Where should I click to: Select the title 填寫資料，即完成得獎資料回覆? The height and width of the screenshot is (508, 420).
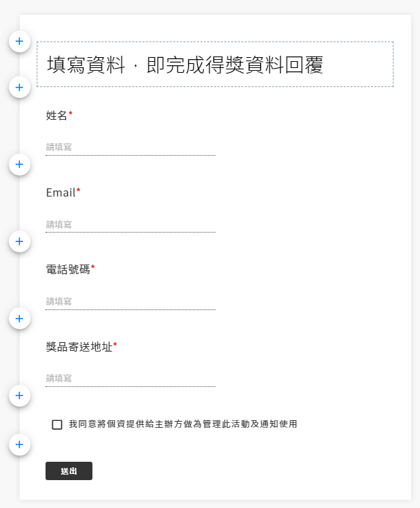(185, 65)
